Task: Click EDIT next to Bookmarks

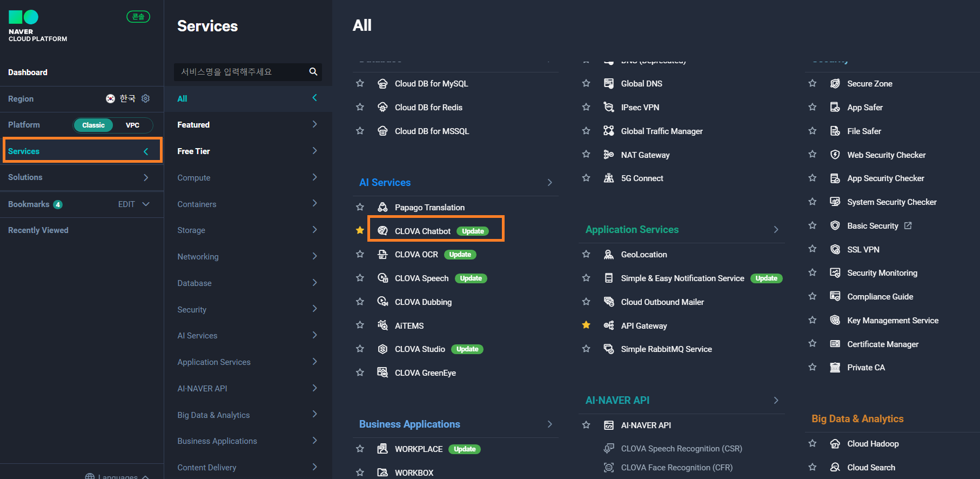Action: pos(126,204)
